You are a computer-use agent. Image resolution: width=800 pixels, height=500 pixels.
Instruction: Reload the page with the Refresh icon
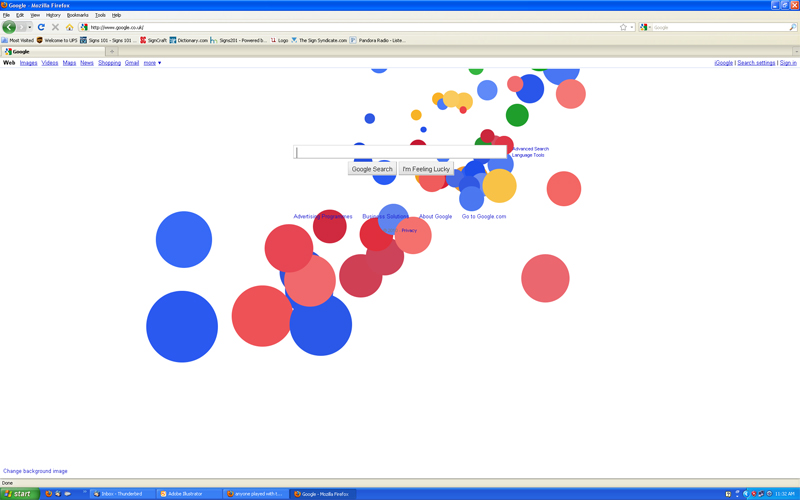pyautogui.click(x=41, y=27)
